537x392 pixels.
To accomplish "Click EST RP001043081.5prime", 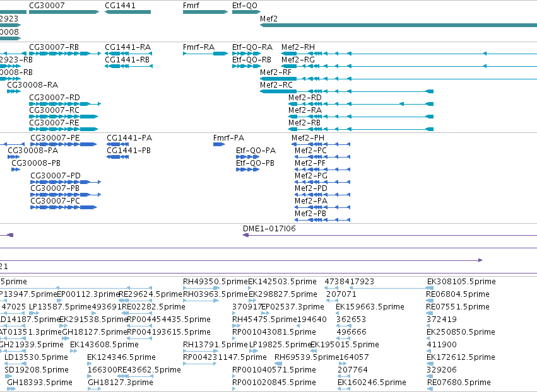I will (233, 338).
